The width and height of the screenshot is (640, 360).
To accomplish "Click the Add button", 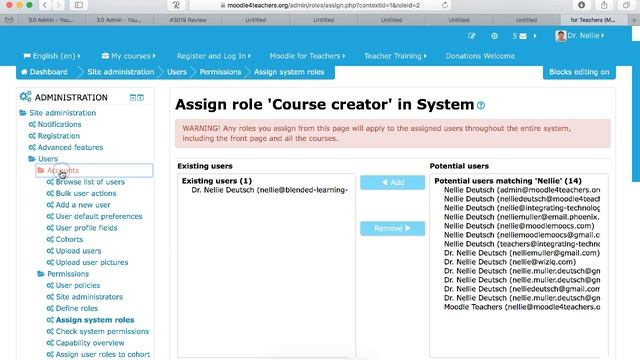I will [x=392, y=182].
